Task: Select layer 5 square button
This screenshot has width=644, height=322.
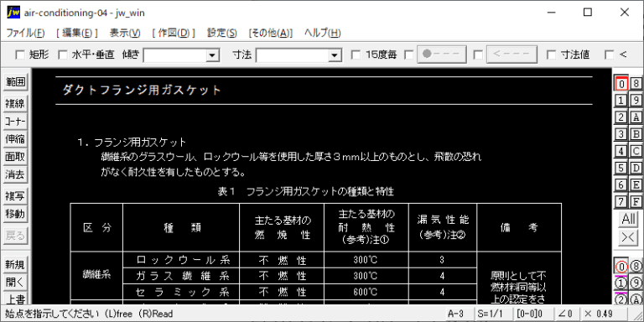Action: (621, 168)
